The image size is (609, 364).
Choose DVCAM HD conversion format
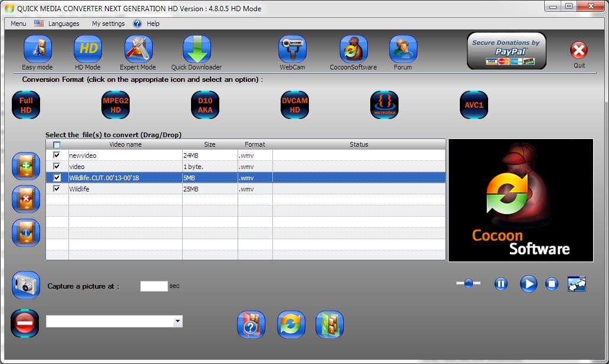pyautogui.click(x=295, y=105)
